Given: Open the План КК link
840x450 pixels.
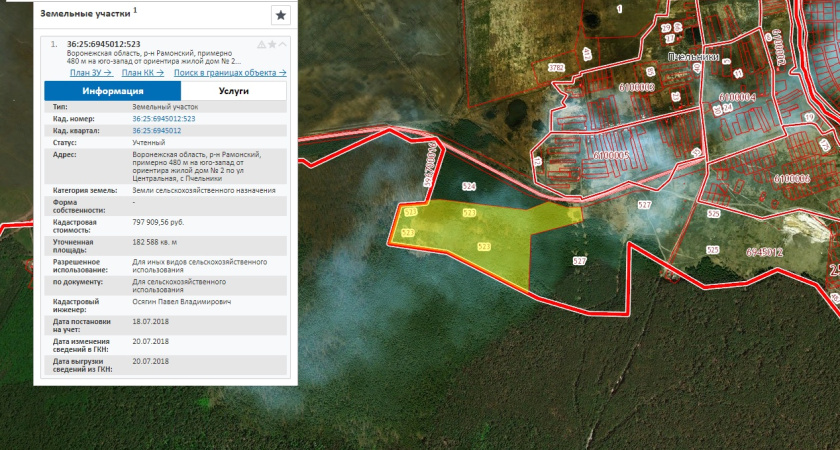Looking at the screenshot, I should click(142, 73).
